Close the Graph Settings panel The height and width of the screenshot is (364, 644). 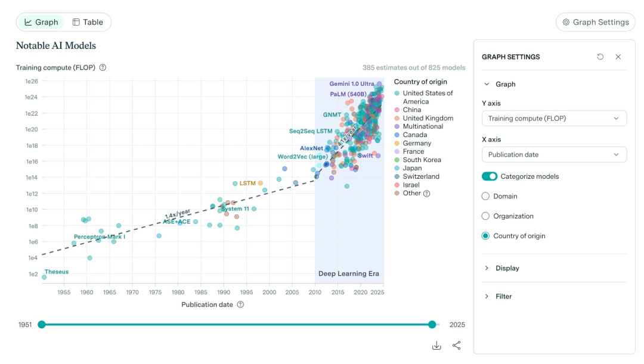[x=618, y=57]
